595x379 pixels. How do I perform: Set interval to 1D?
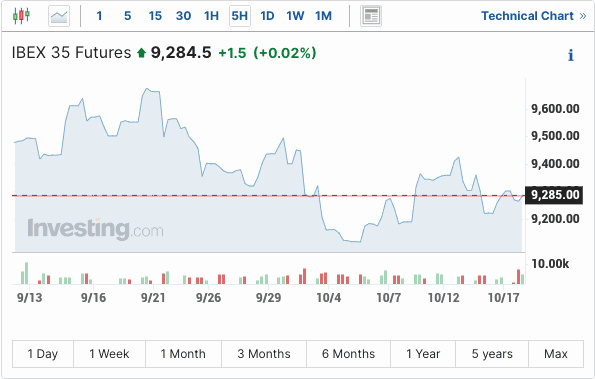[x=267, y=16]
